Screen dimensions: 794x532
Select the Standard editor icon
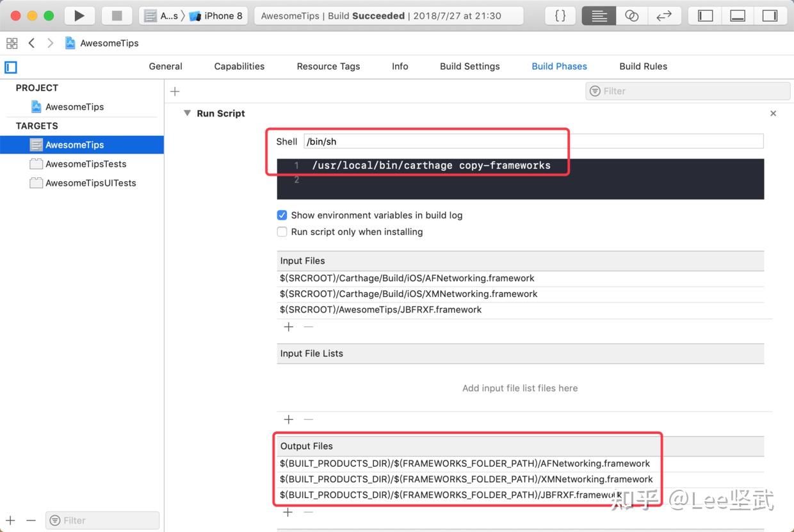(599, 15)
